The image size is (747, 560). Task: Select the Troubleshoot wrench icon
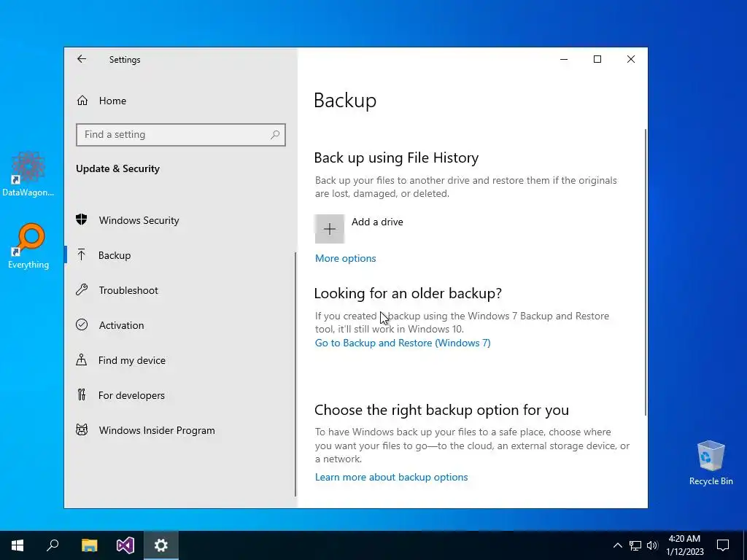[x=82, y=289]
